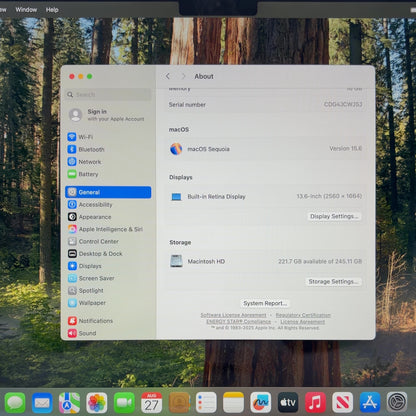Open FaceTime from the Dock
Screen dimensions: 416x416
click(124, 402)
